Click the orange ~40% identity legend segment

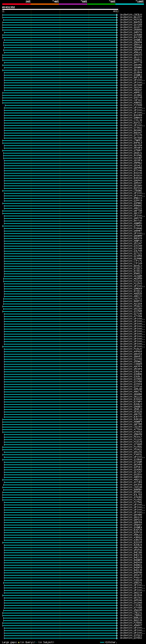(45, 4)
